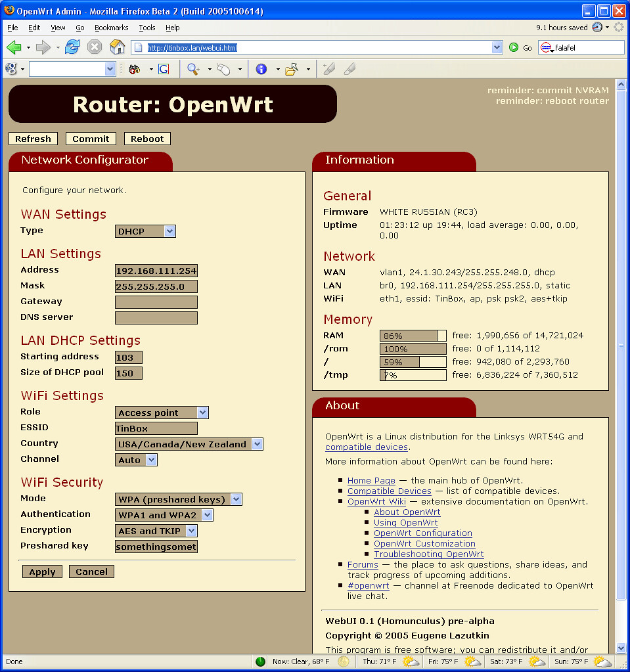Open the Bookmarks menu
Viewport: 630px width, 672px height.
pyautogui.click(x=112, y=28)
